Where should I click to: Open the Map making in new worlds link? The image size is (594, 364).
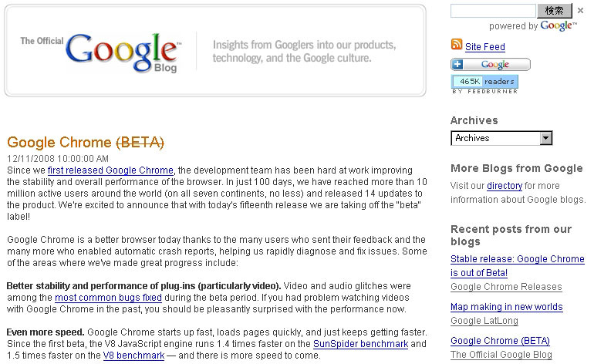[x=507, y=307]
